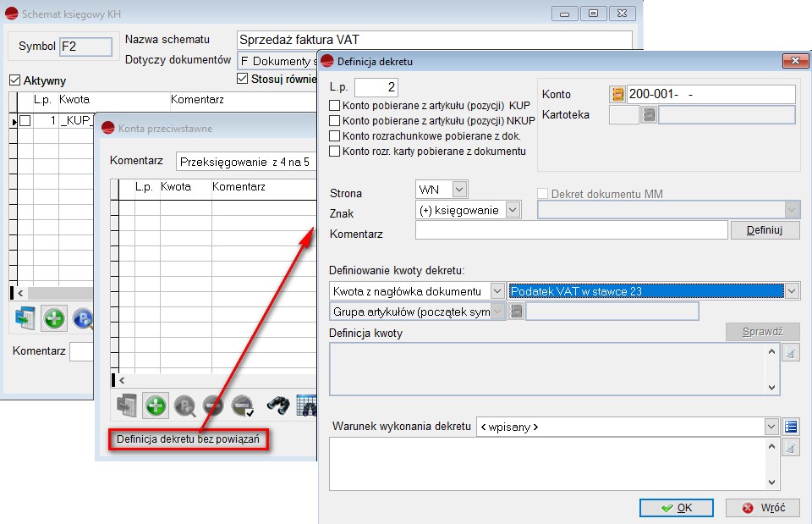This screenshot has height=524, width=812.
Task: Click the Konto account lookup icon
Action: (x=617, y=94)
